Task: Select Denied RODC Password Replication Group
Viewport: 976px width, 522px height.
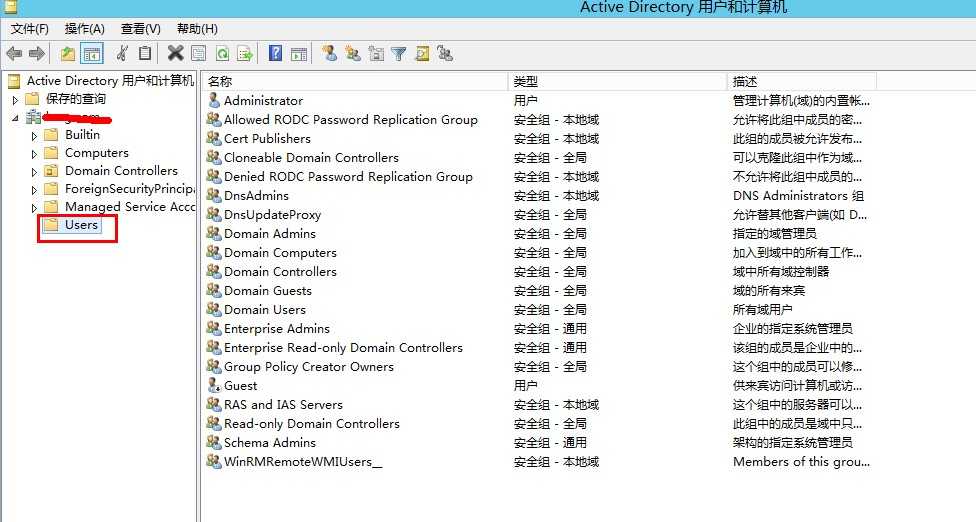Action: [348, 177]
